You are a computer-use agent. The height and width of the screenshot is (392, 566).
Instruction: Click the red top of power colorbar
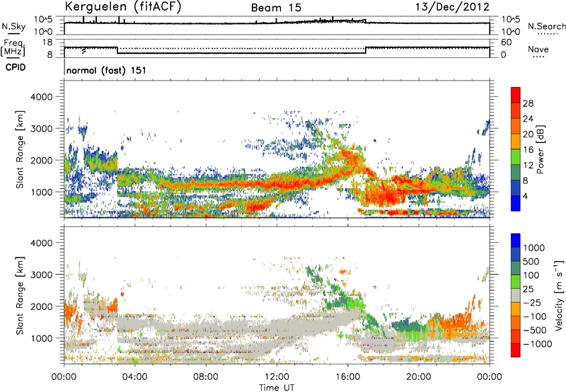point(516,95)
